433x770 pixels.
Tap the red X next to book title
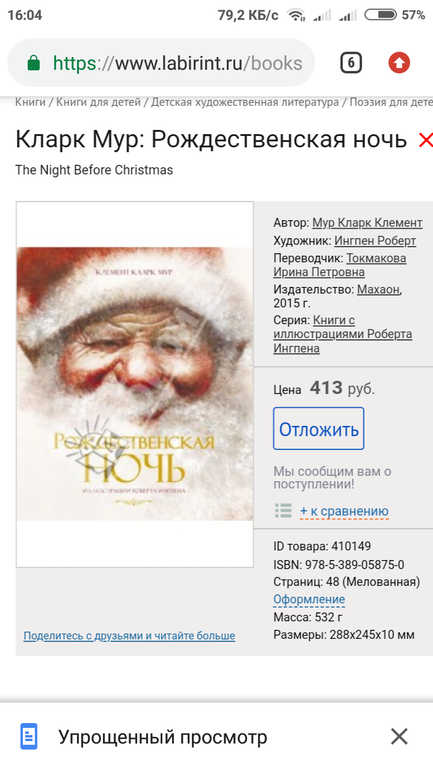click(x=425, y=140)
